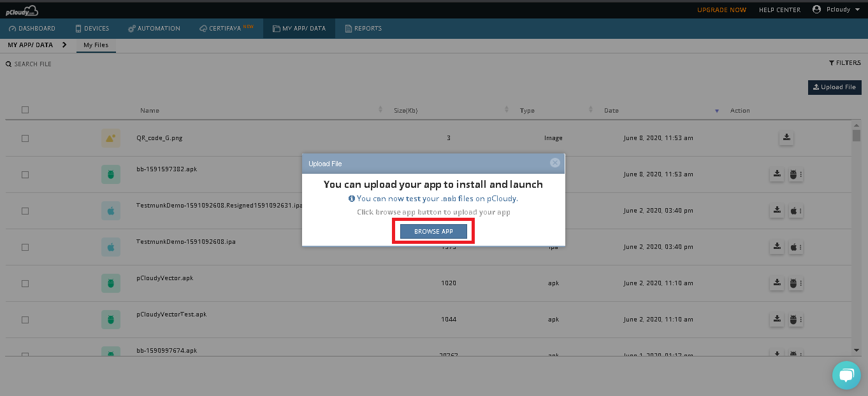Viewport: 868px width, 396px height.
Task: Open the Devices menu
Action: click(92, 29)
